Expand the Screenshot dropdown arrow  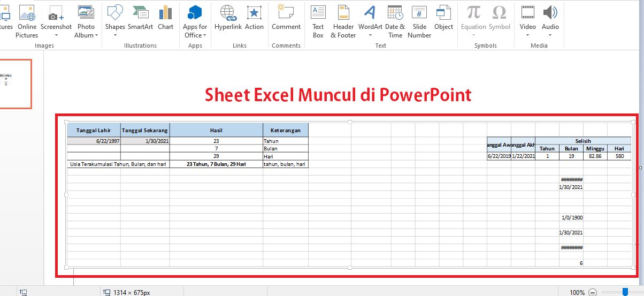[56, 35]
